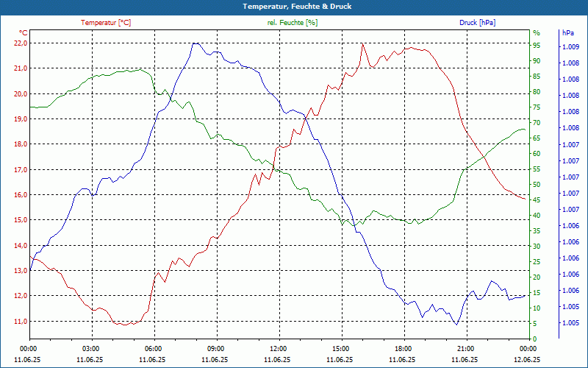Select the red Temperatur [°C] legend label

click(x=106, y=23)
